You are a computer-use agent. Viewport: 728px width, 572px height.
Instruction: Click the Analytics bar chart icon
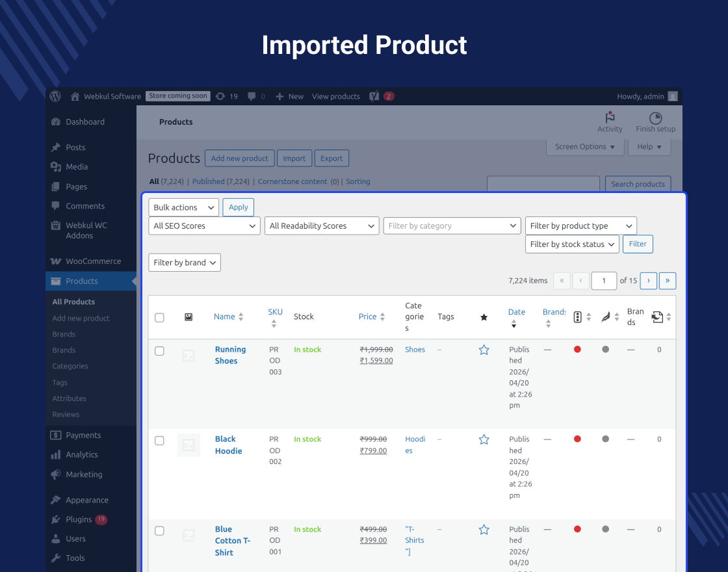(56, 454)
